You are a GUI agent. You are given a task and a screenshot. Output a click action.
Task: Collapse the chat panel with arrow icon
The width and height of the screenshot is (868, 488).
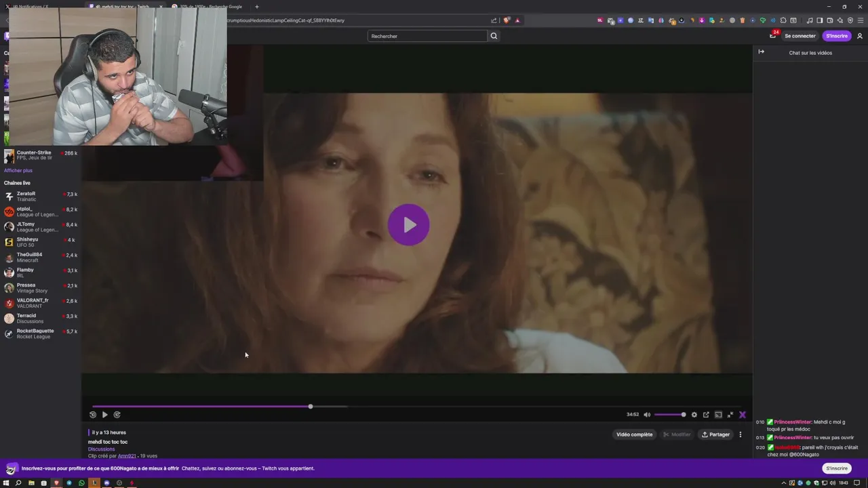click(x=761, y=52)
